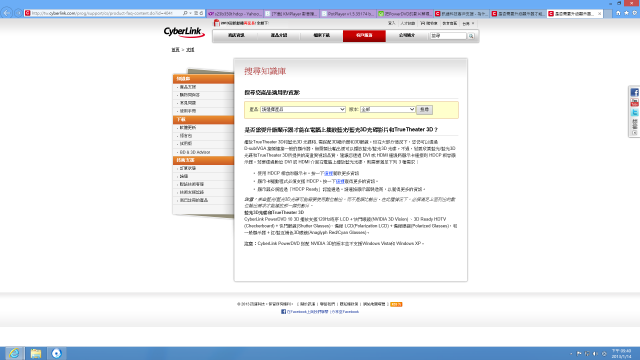Viewport: 640px width, 360px height.
Task: Open the Facebook icon in side social bar
Action: (x=634, y=92)
